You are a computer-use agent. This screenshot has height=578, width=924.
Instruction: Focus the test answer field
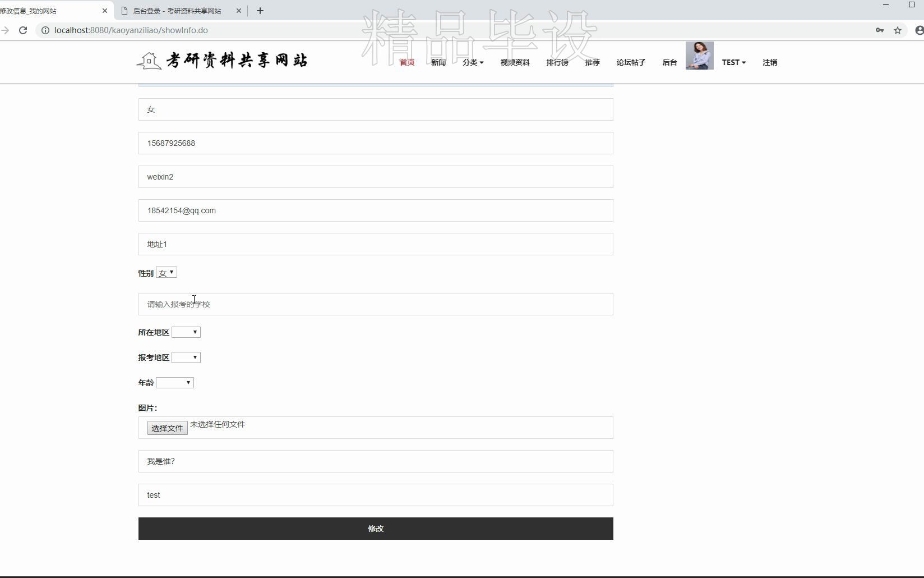(x=376, y=495)
